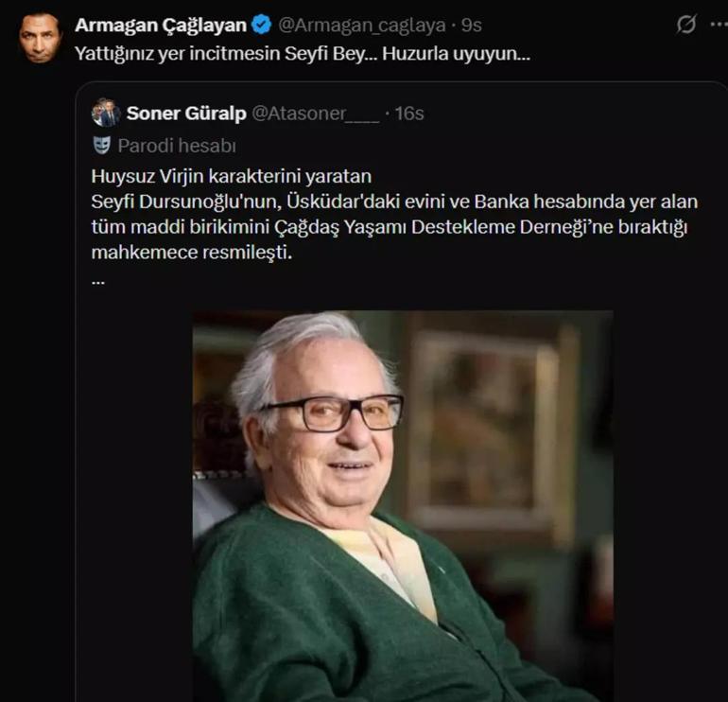728x702 pixels.
Task: Open the Grok slashed-circle icon
Action: coord(686,25)
